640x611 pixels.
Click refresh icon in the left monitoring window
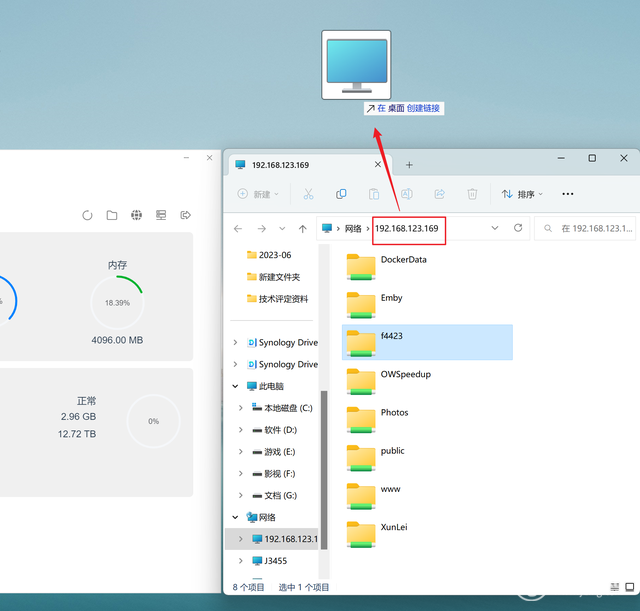point(87,215)
